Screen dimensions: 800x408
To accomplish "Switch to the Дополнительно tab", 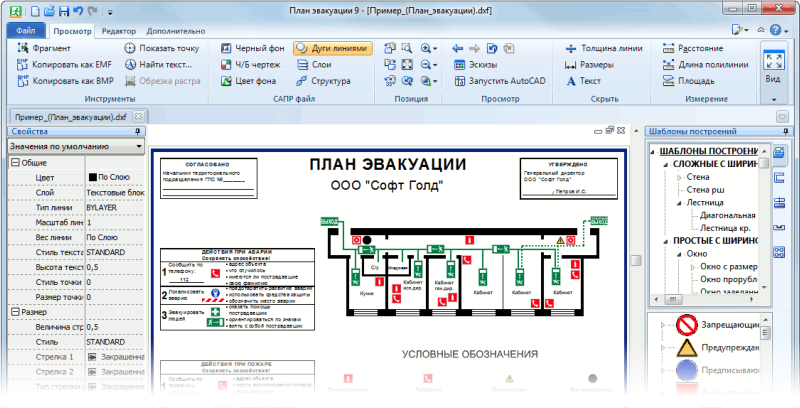I will [x=176, y=31].
